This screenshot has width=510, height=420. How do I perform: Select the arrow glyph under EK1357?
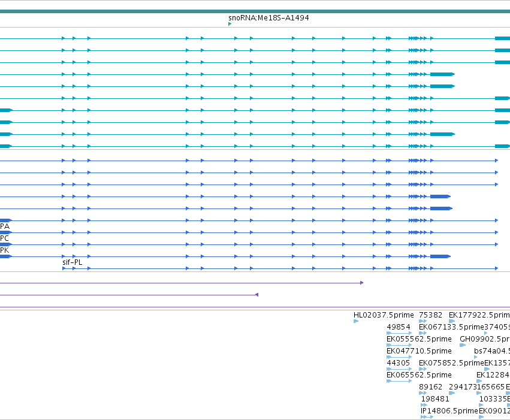point(487,369)
